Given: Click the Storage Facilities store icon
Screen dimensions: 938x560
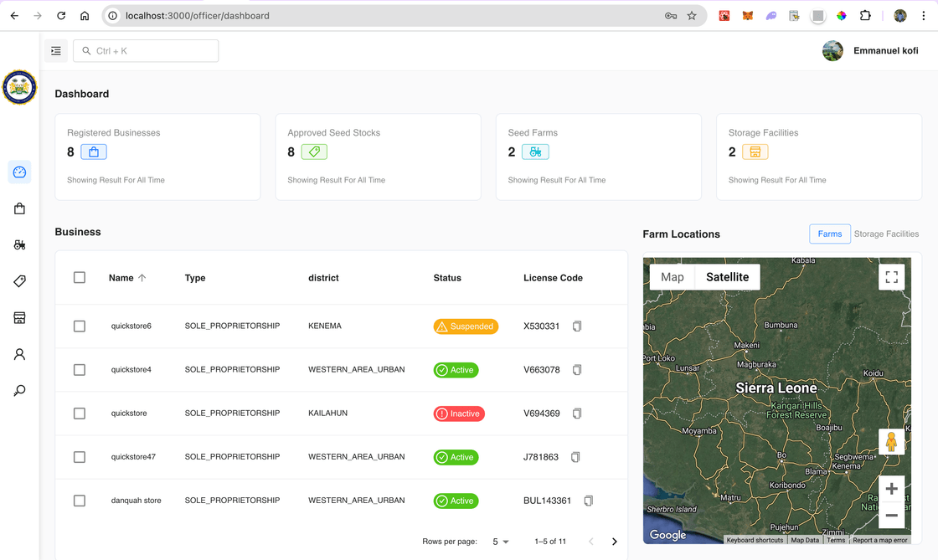Looking at the screenshot, I should pyautogui.click(x=755, y=152).
